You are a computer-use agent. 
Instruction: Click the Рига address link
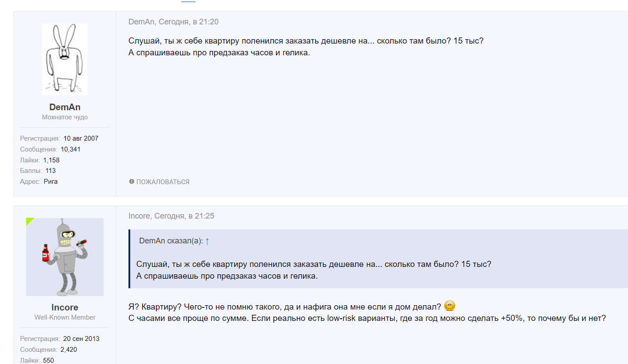point(51,182)
